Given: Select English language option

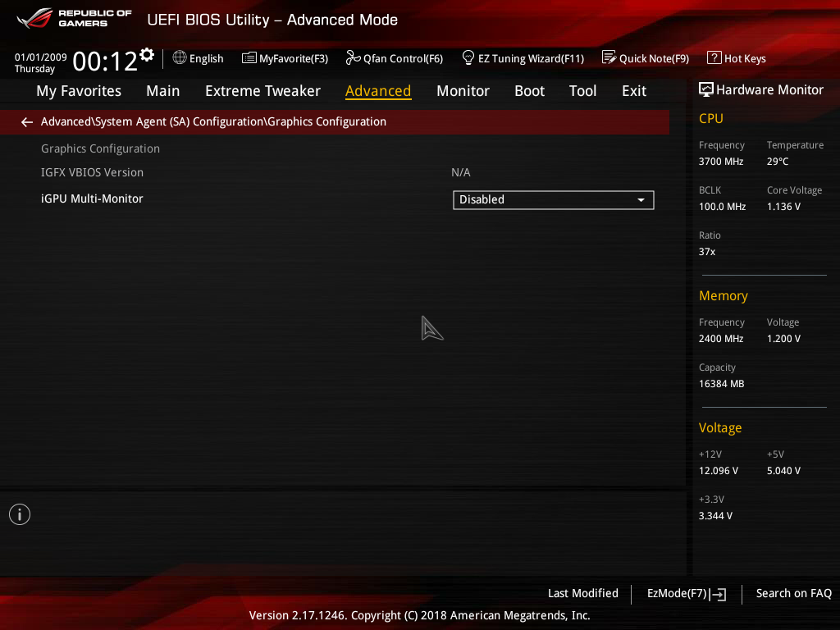Looking at the screenshot, I should point(206,58).
